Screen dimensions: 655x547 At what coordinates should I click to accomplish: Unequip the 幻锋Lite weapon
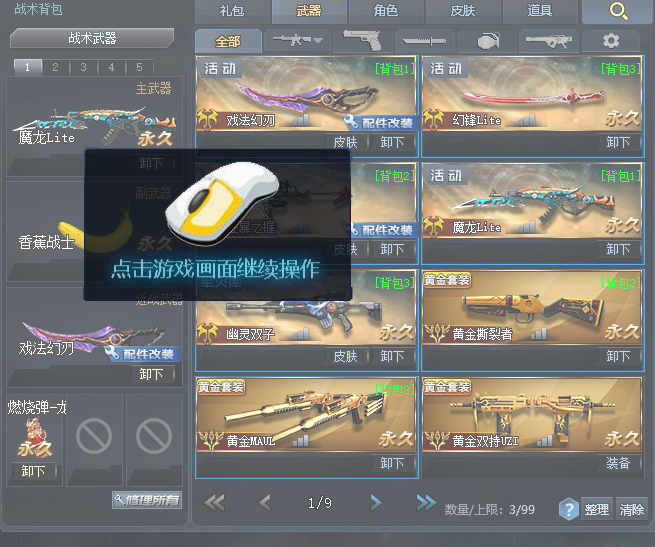[x=618, y=142]
